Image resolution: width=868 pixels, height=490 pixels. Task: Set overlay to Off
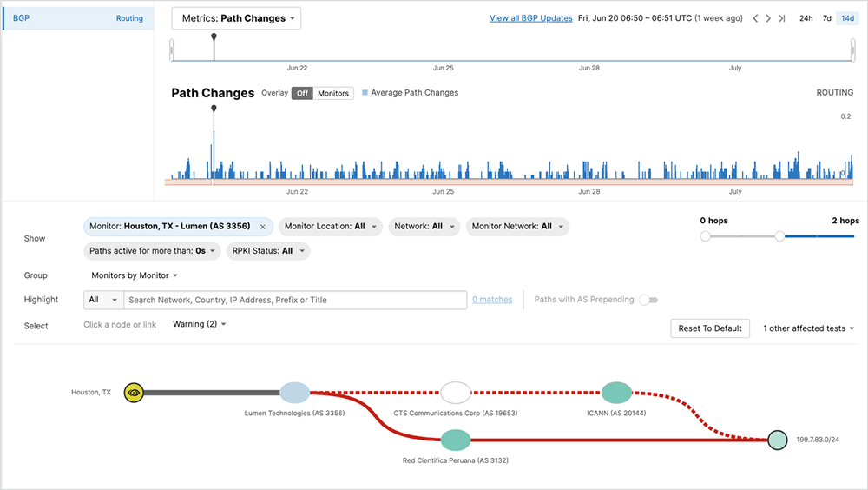click(301, 93)
